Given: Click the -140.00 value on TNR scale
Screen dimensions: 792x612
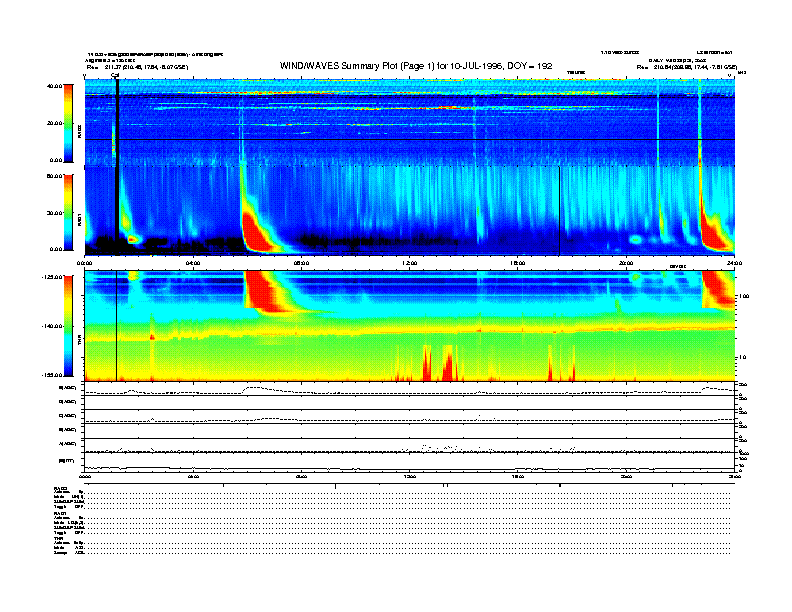Looking at the screenshot, I should pyautogui.click(x=53, y=326).
